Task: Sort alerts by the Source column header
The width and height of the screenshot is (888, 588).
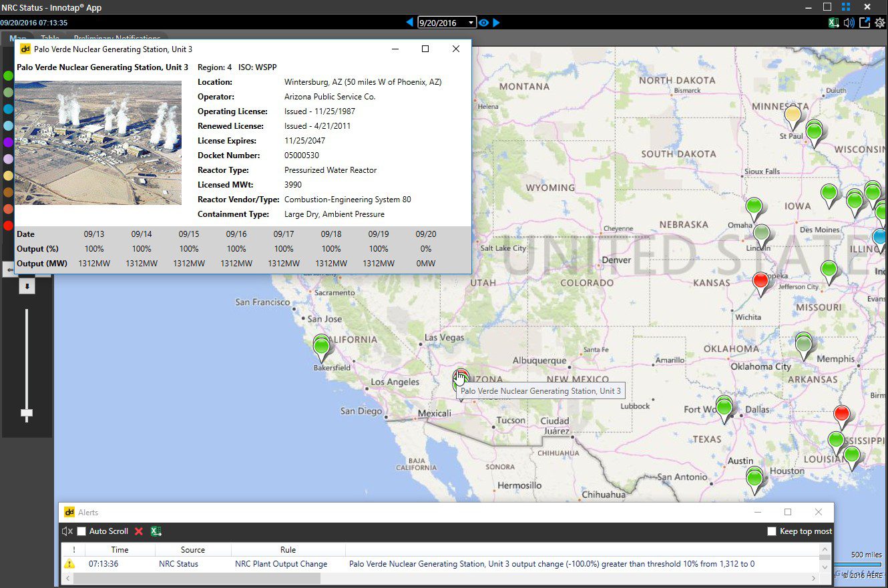Action: [x=193, y=550]
